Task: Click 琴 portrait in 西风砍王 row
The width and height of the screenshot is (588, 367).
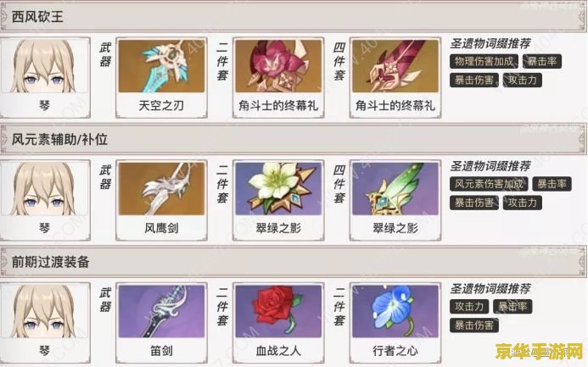Action: [x=45, y=77]
